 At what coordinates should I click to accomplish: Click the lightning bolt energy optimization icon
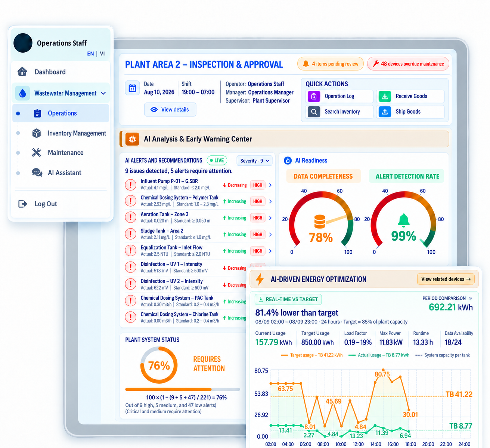point(260,279)
